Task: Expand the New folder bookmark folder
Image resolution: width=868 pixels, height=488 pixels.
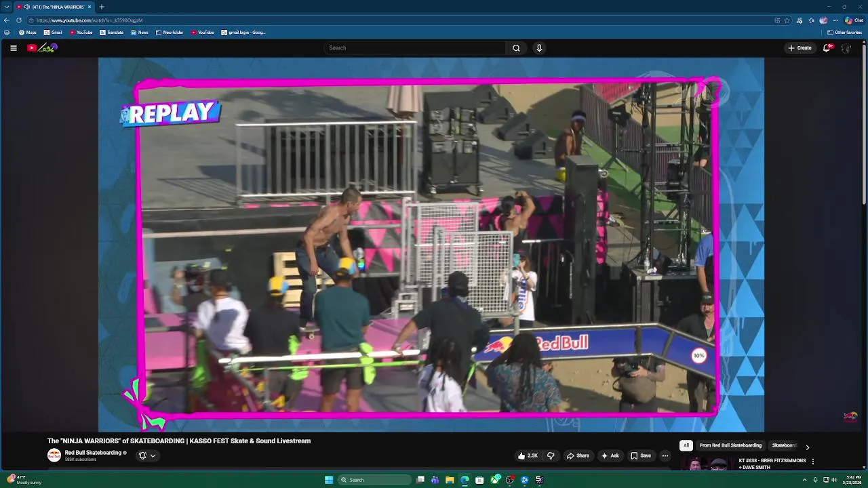Action: pos(170,33)
